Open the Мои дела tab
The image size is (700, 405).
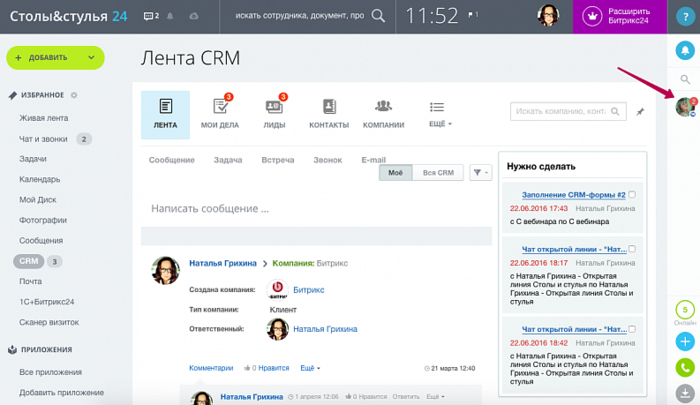[x=220, y=115]
